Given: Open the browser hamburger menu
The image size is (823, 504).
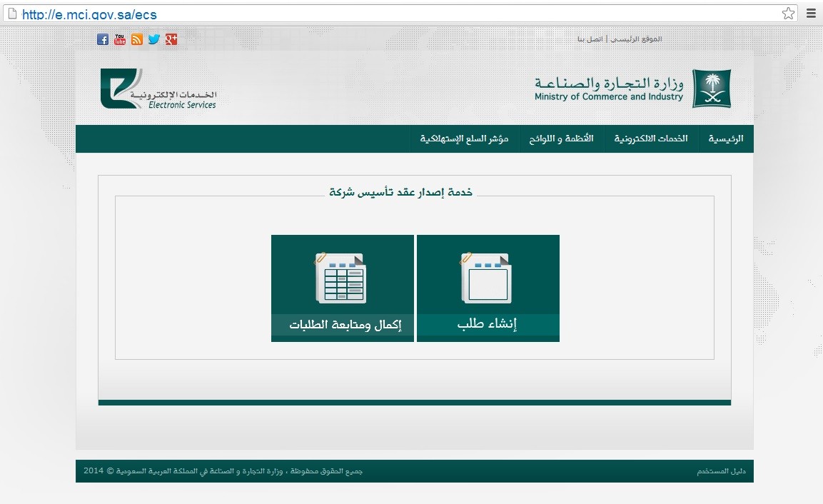Looking at the screenshot, I should pos(811,14).
